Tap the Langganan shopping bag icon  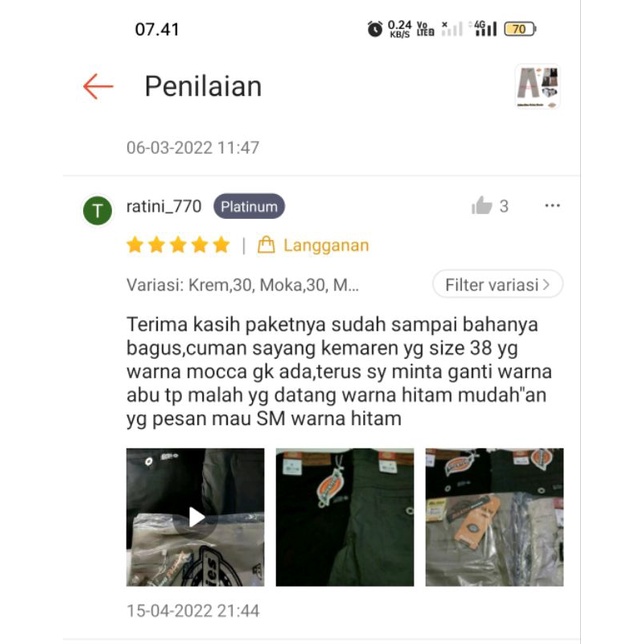(266, 245)
